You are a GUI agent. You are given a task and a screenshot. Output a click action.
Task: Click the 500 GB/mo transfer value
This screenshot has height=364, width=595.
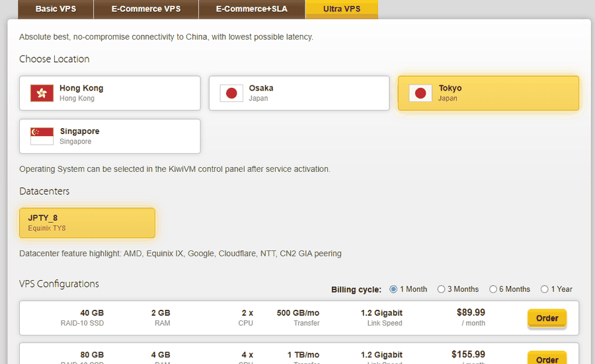tap(298, 313)
